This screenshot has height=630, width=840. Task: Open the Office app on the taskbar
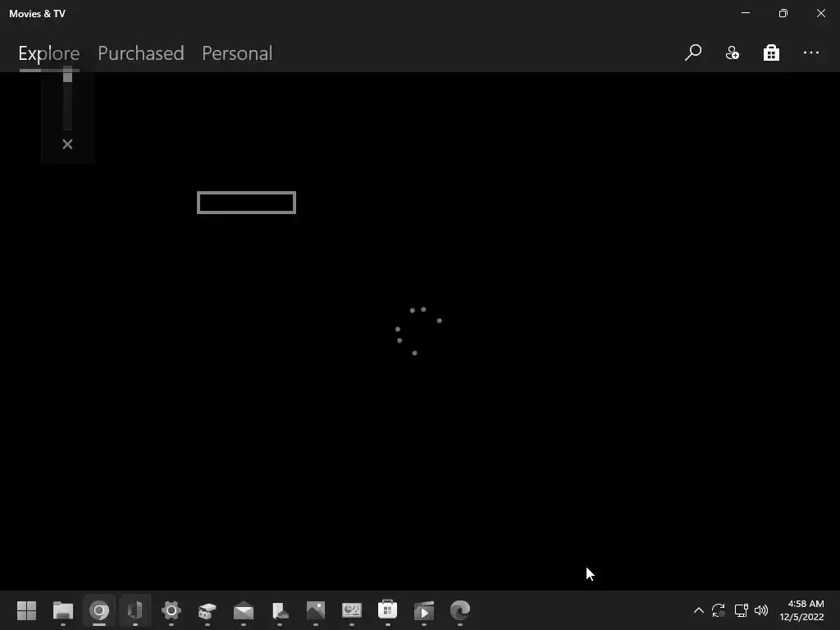pos(135,610)
